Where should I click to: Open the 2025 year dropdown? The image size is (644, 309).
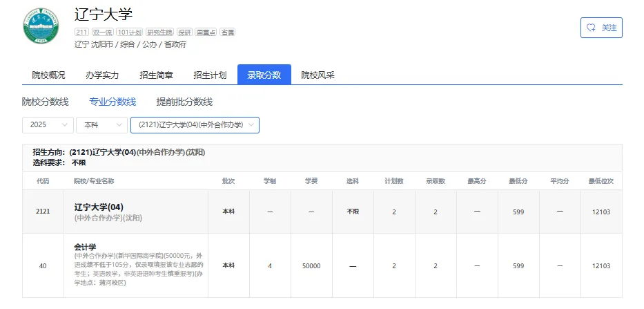(x=48, y=125)
